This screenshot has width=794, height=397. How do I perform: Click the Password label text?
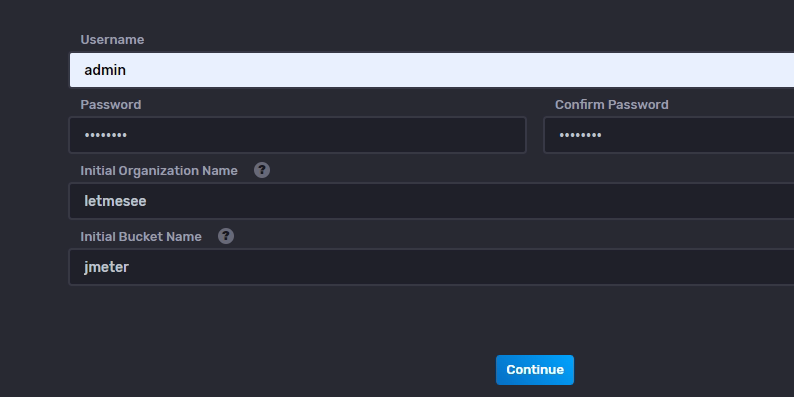[110, 104]
